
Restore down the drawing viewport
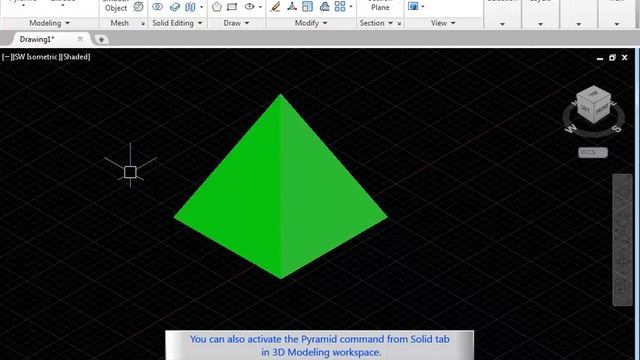click(612, 58)
